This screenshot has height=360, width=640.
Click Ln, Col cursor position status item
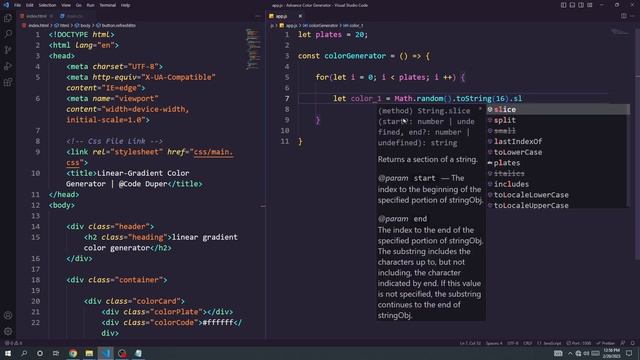[x=470, y=343]
